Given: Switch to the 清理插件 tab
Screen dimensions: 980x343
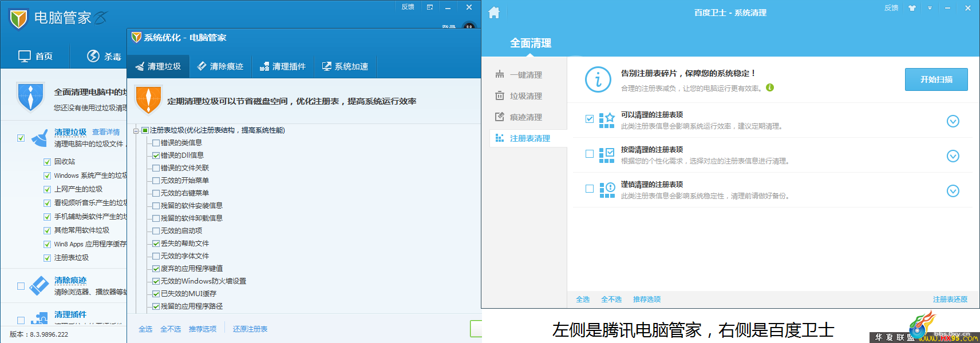Looking at the screenshot, I should pos(283,66).
